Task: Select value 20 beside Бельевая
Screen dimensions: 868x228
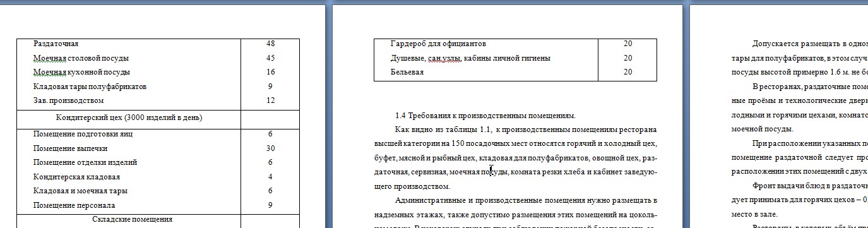Action: pyautogui.click(x=627, y=72)
